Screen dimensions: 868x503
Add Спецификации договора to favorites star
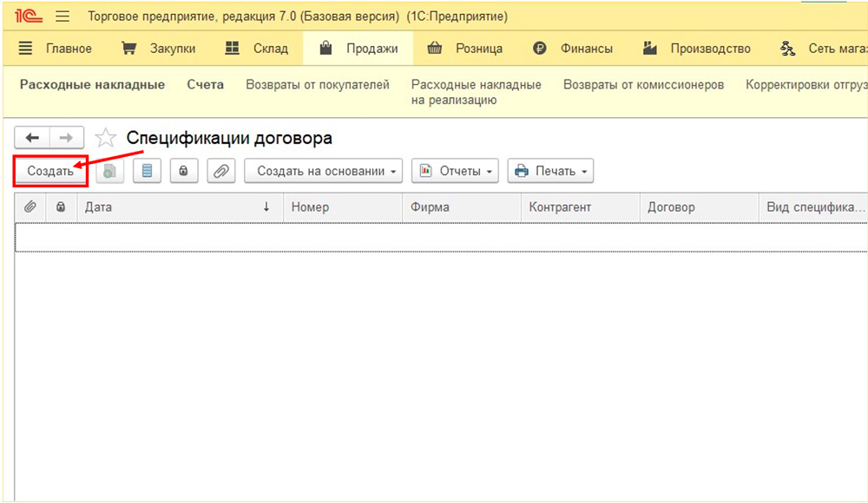click(105, 138)
